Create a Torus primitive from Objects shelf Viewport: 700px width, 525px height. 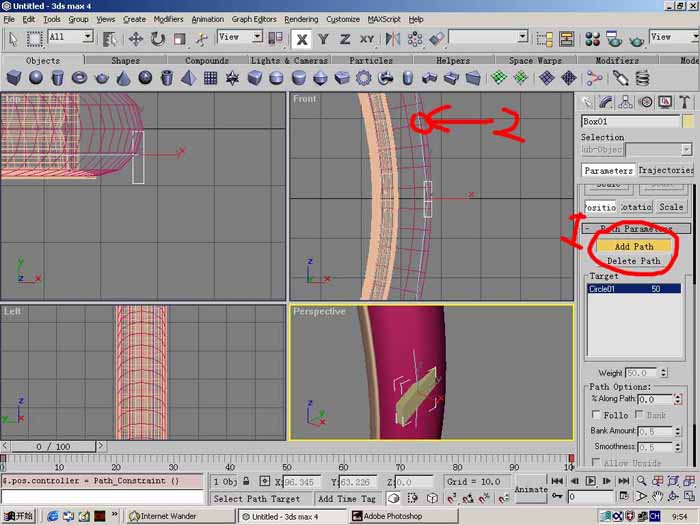point(79,78)
